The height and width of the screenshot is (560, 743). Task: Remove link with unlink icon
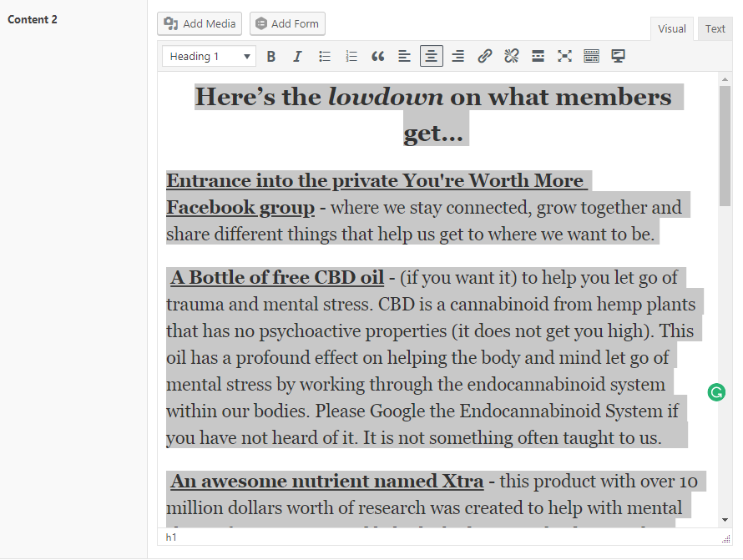[x=511, y=57]
